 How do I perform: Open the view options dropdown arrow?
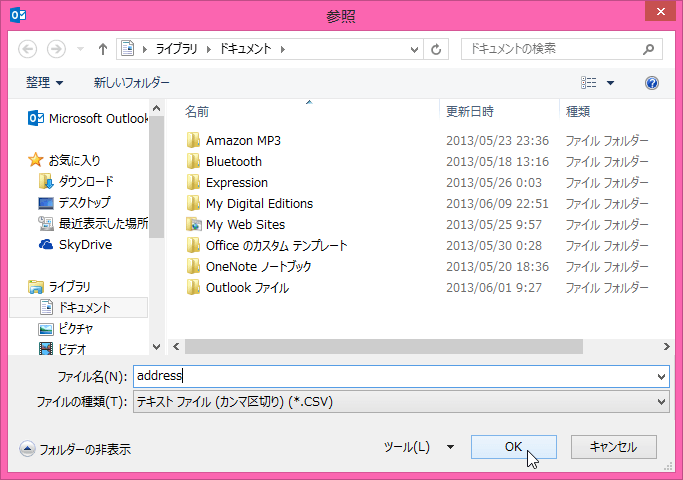[x=610, y=83]
